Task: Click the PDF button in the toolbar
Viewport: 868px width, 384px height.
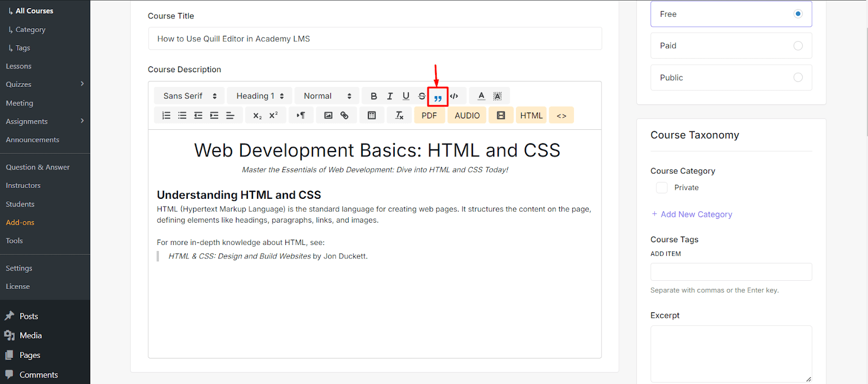Action: click(x=429, y=115)
